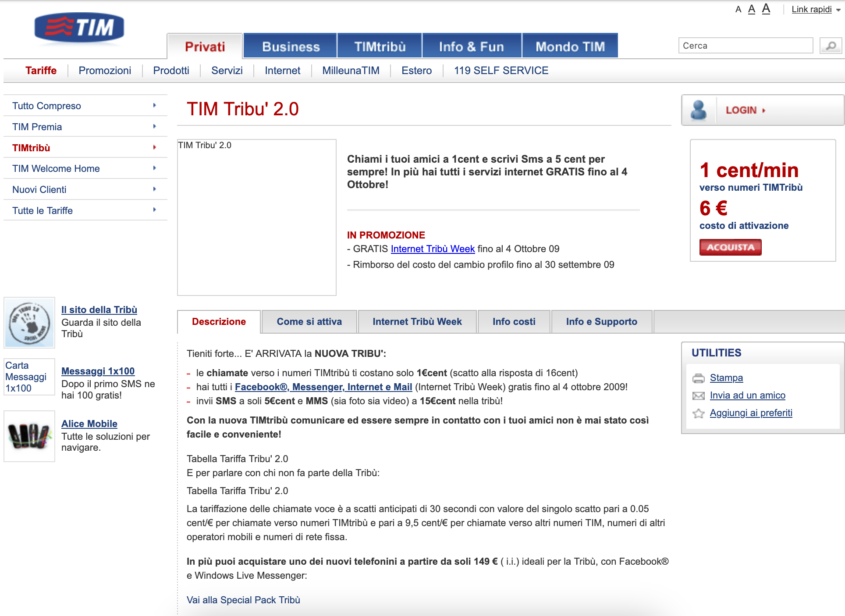This screenshot has height=616, width=845.
Task: Open the Il sito della Tribù thumbnail
Action: [29, 323]
